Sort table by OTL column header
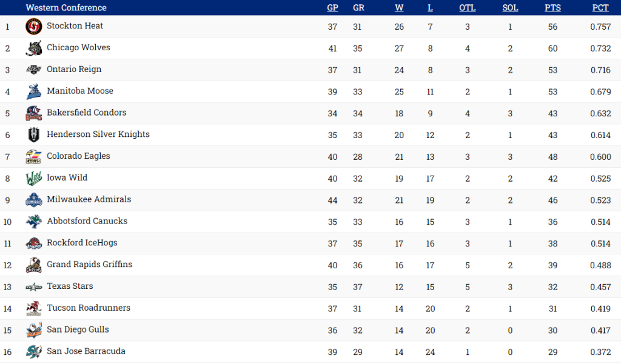621x364 pixels. coord(468,8)
